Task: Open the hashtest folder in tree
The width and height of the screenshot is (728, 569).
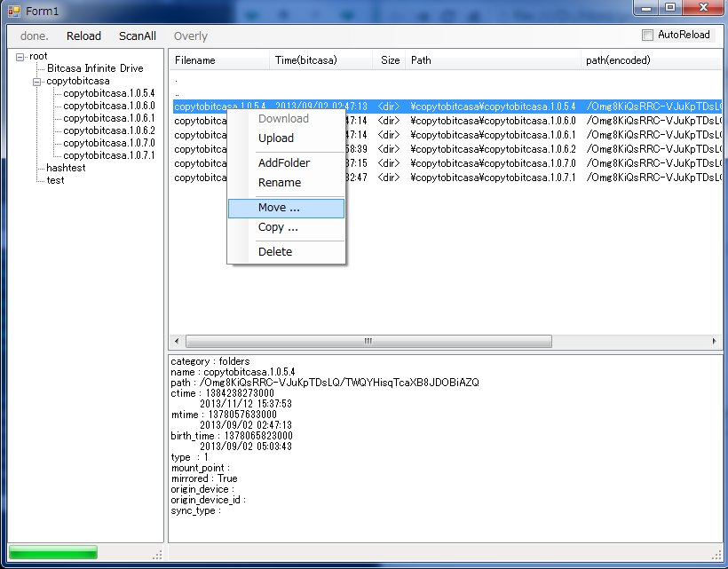Action: click(x=66, y=168)
